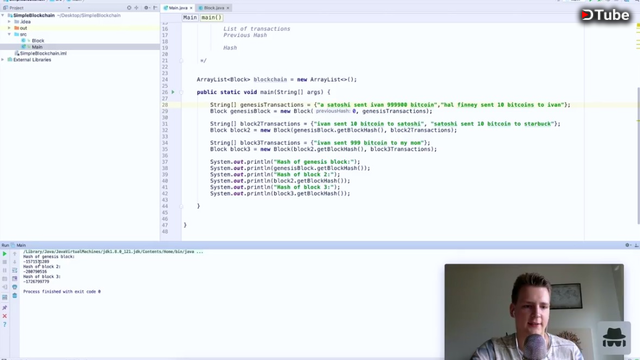Collapse the SimpleBlockchain project root

click(x=3, y=16)
